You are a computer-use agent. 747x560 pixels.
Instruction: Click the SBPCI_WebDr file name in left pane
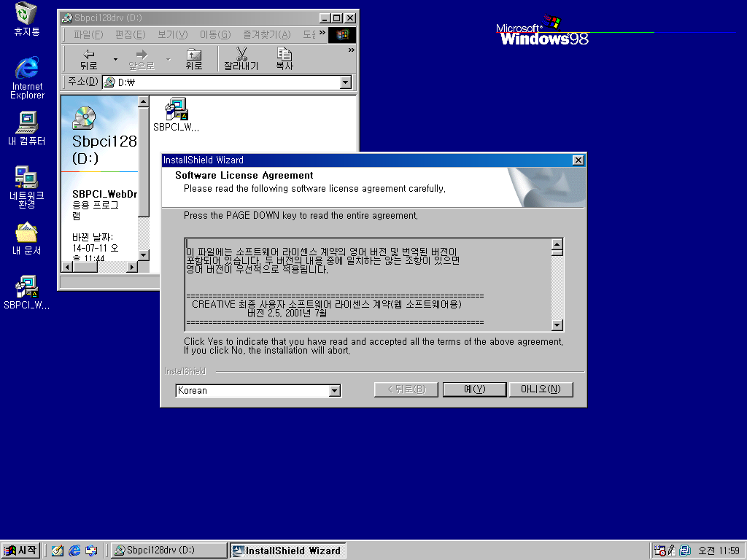pyautogui.click(x=105, y=194)
